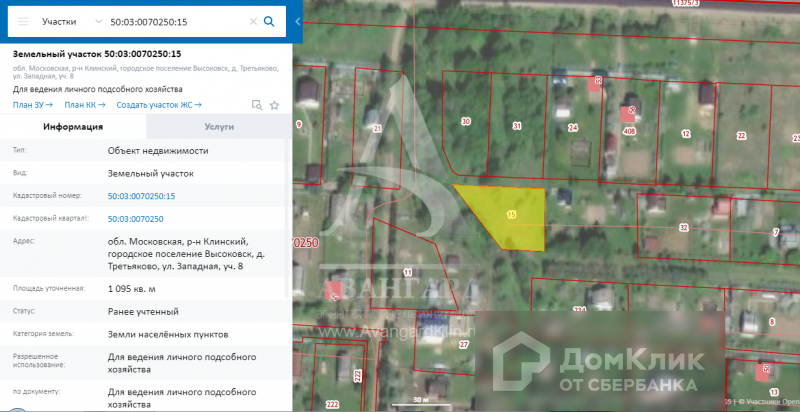Click parcel 408 label on map
This screenshot has height=412, width=800.
[630, 131]
